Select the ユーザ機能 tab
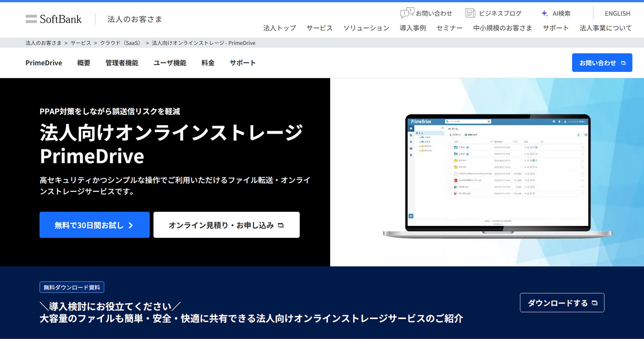644x339 pixels. [x=170, y=63]
